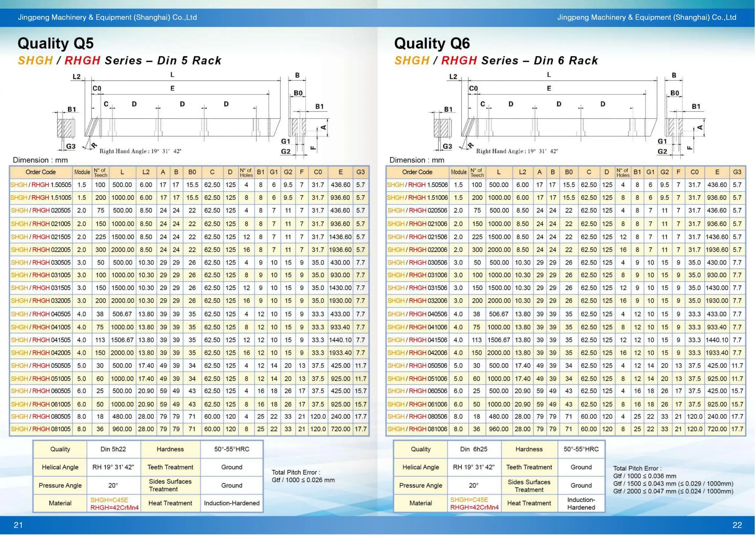This screenshot has height=535, width=756.
Task: Click page number 22 in footer
Action: point(737,525)
